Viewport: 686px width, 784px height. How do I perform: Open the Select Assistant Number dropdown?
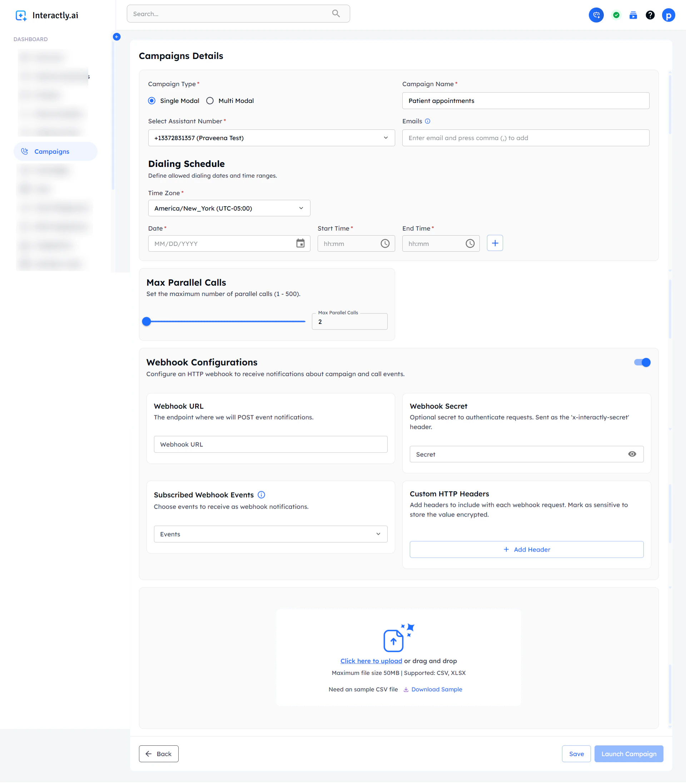click(x=271, y=138)
